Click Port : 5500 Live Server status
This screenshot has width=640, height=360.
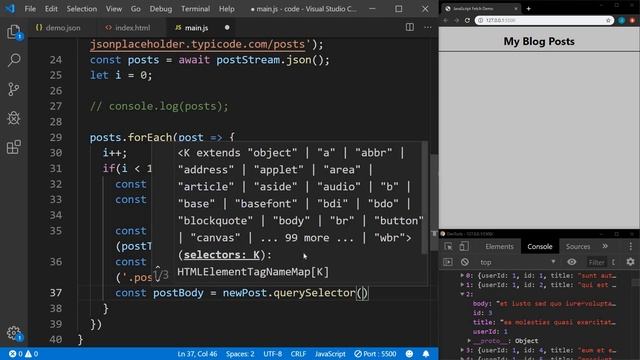point(375,354)
